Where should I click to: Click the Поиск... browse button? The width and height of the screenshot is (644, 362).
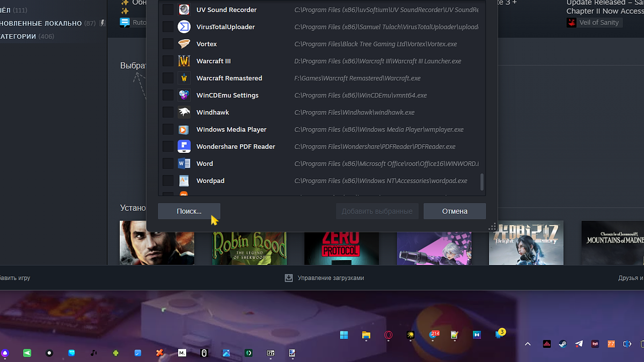(189, 211)
